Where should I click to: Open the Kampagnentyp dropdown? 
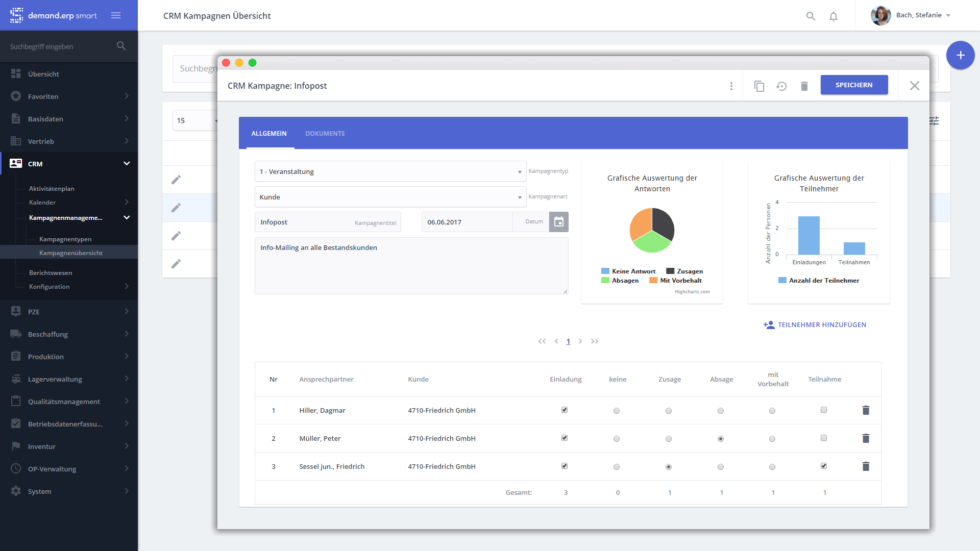pyautogui.click(x=390, y=172)
